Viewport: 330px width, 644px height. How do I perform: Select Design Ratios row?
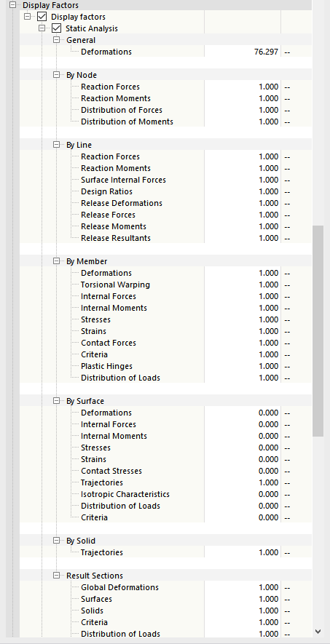tap(166, 191)
